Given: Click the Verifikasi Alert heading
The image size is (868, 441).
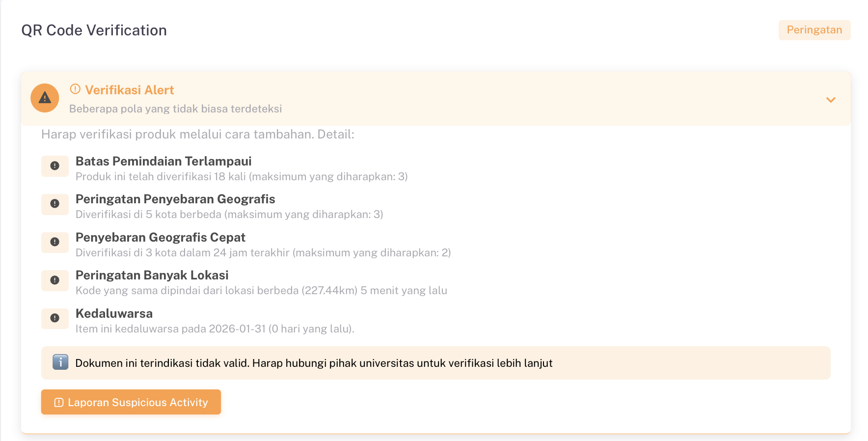Looking at the screenshot, I should coord(130,90).
